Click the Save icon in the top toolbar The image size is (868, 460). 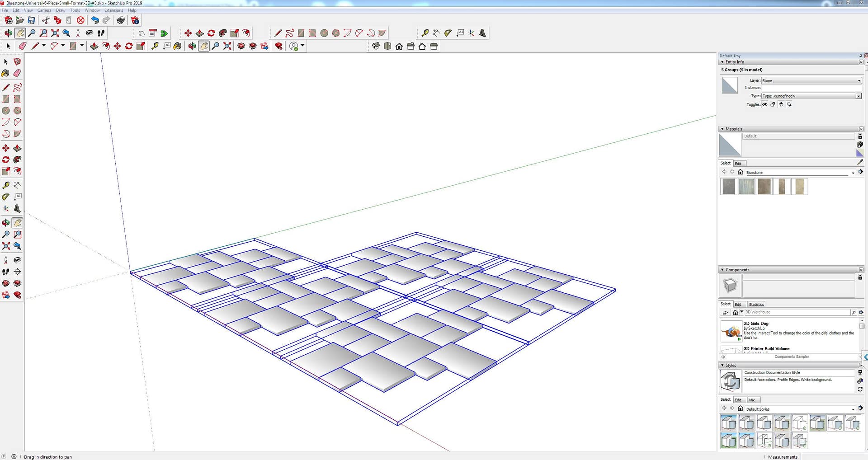31,20
